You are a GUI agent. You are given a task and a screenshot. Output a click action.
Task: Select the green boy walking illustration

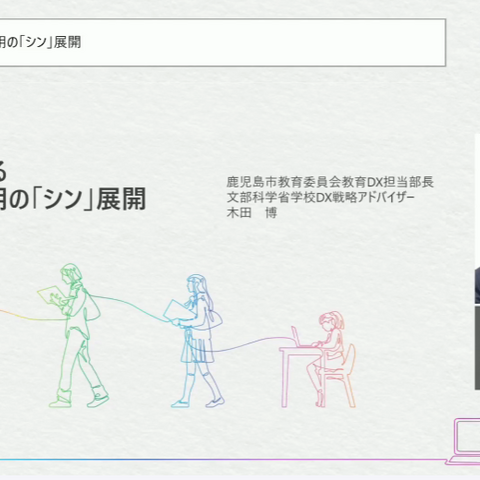[73, 335]
